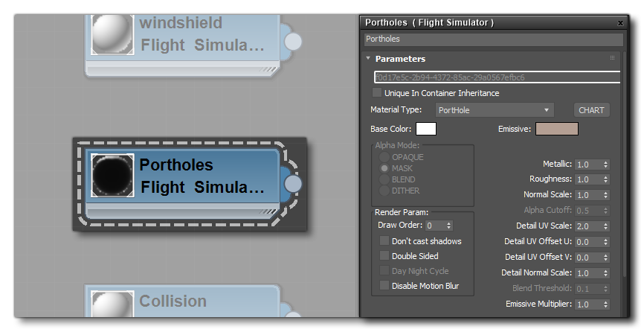Click the Detail UV Offset U field

tap(588, 242)
